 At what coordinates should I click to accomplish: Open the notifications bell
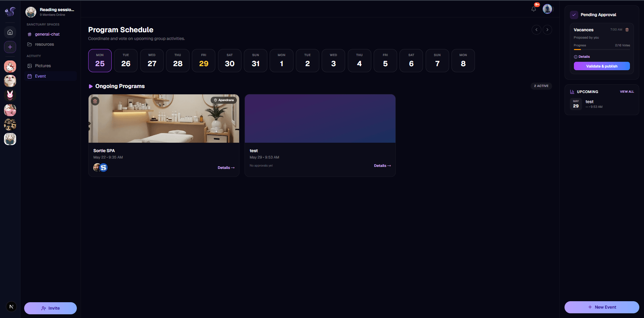click(534, 9)
